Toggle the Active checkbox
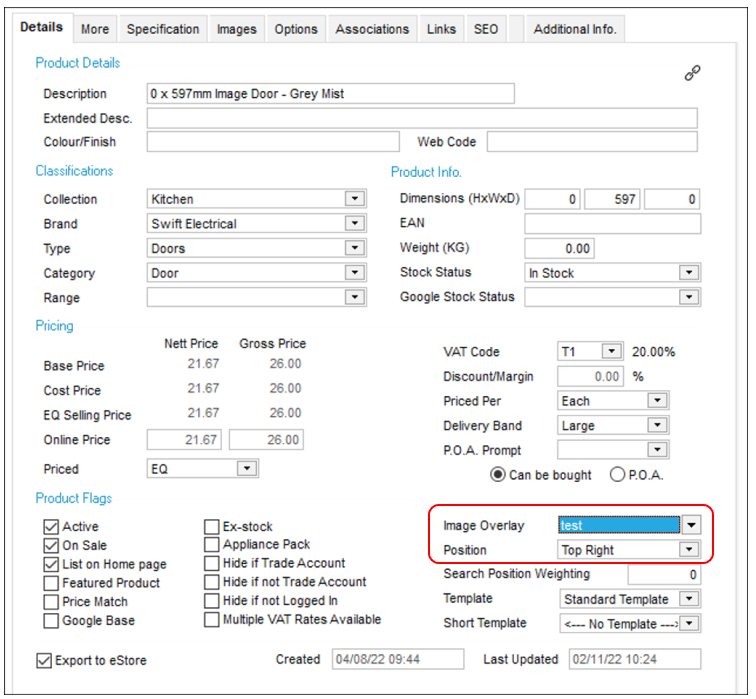756x699 pixels. (51, 526)
